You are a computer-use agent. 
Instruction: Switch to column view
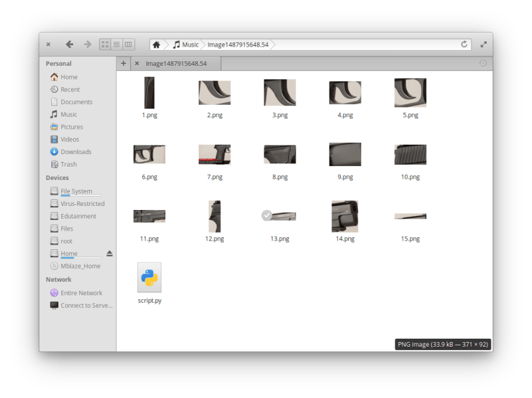pos(129,44)
